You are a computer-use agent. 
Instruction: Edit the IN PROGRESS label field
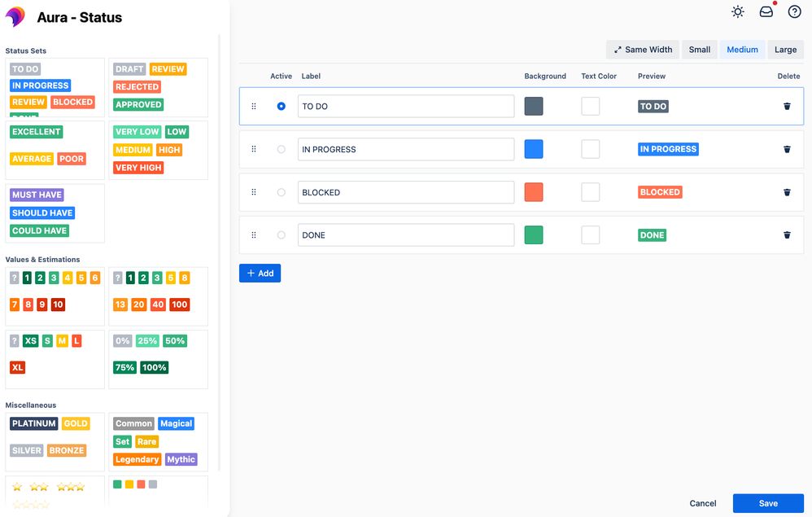click(x=406, y=149)
